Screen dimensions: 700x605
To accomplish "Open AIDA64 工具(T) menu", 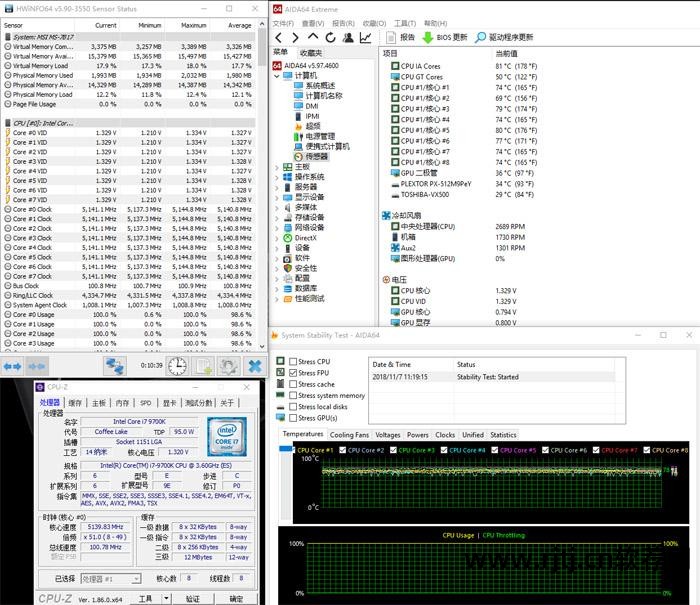I will [405, 23].
